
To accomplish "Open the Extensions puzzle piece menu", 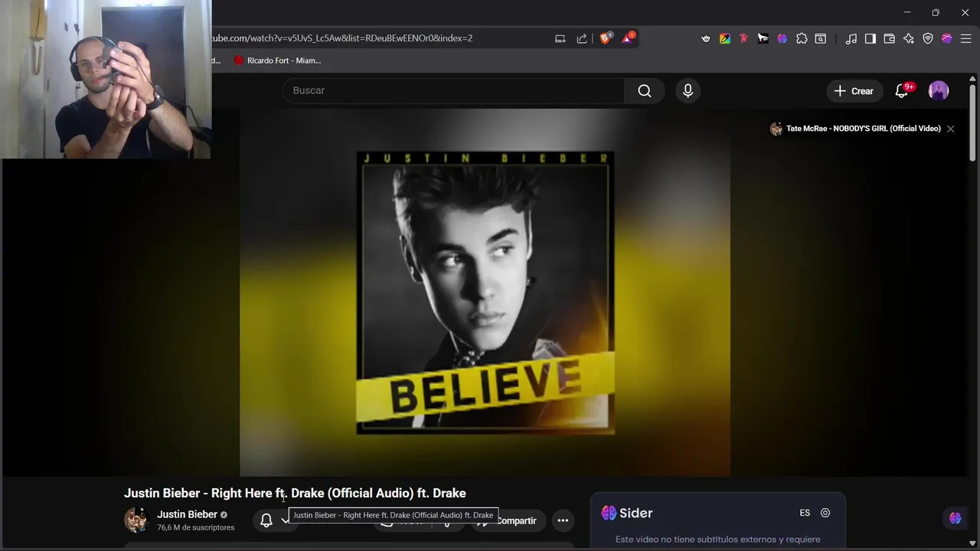I will tap(802, 38).
